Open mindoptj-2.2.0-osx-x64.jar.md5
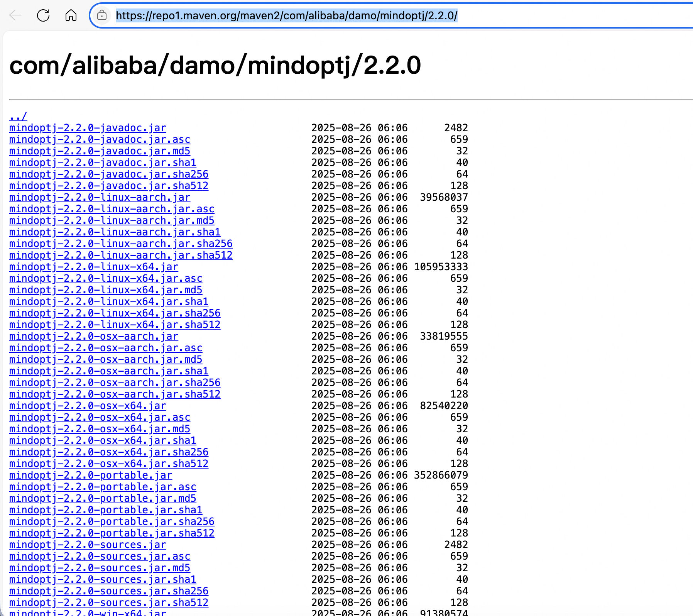This screenshot has width=693, height=616. click(100, 429)
